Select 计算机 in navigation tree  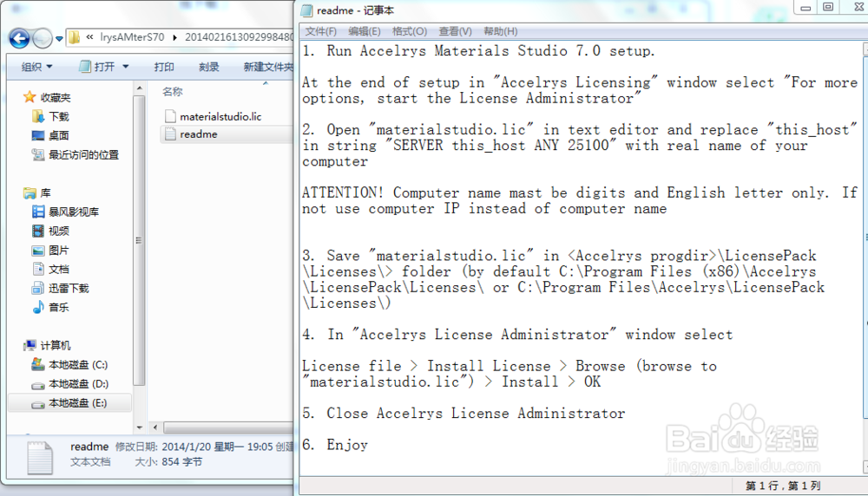point(56,346)
